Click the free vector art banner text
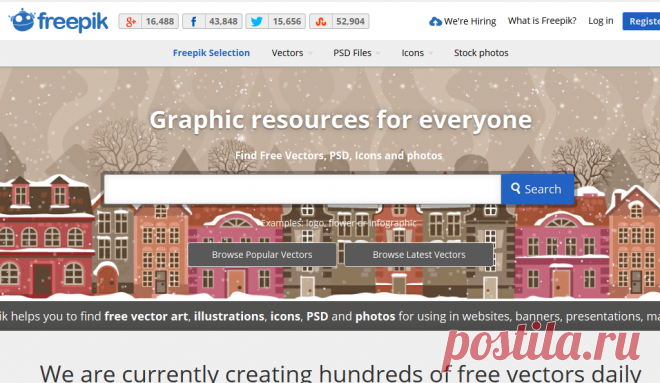Screen dimensions: 660x383 (146, 316)
